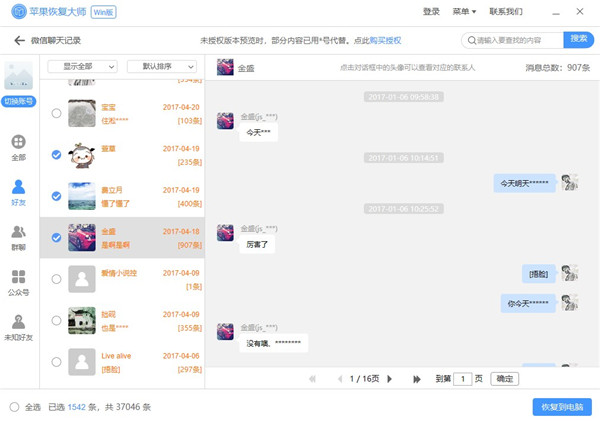This screenshot has height=421, width=600.
Task: Go to previous page arrow
Action: 340,379
